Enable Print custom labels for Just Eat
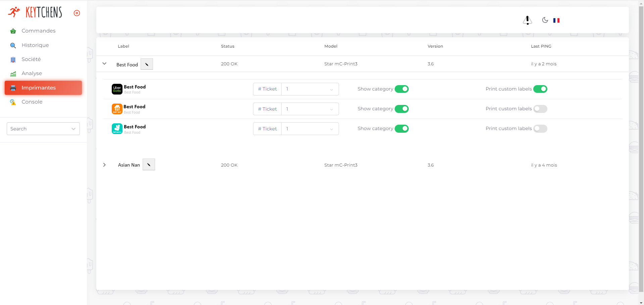Viewport: 644px width, 305px height. pyautogui.click(x=540, y=109)
